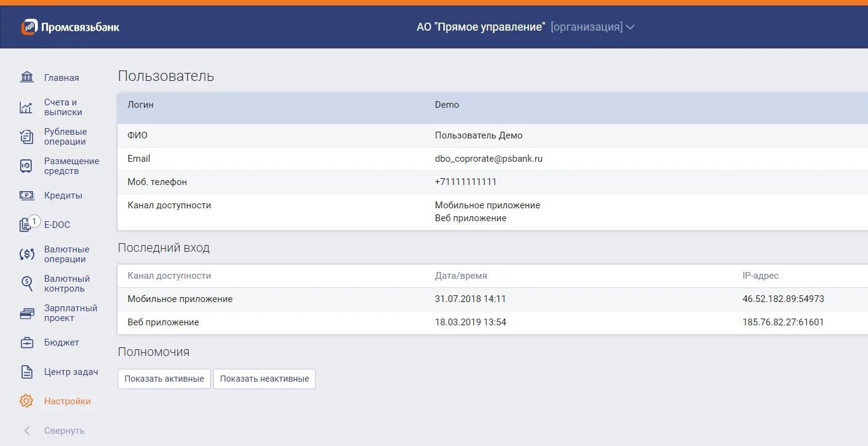Open Рублевые операции menu item

point(66,137)
